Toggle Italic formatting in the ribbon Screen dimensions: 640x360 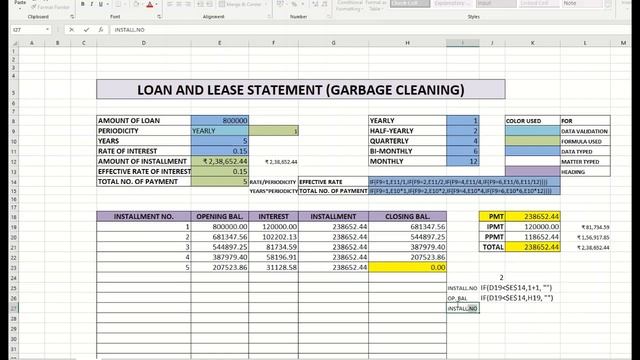pyautogui.click(x=91, y=4)
